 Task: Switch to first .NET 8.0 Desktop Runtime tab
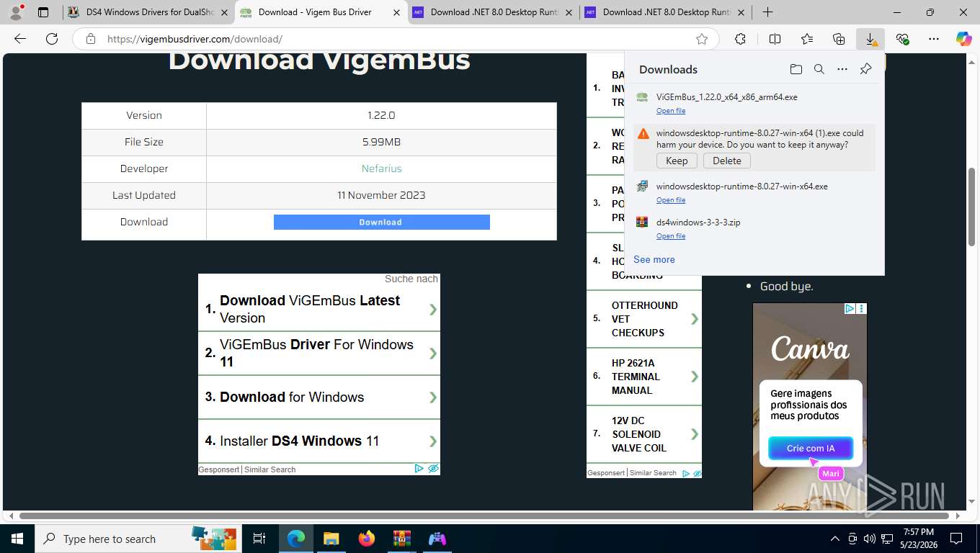494,12
